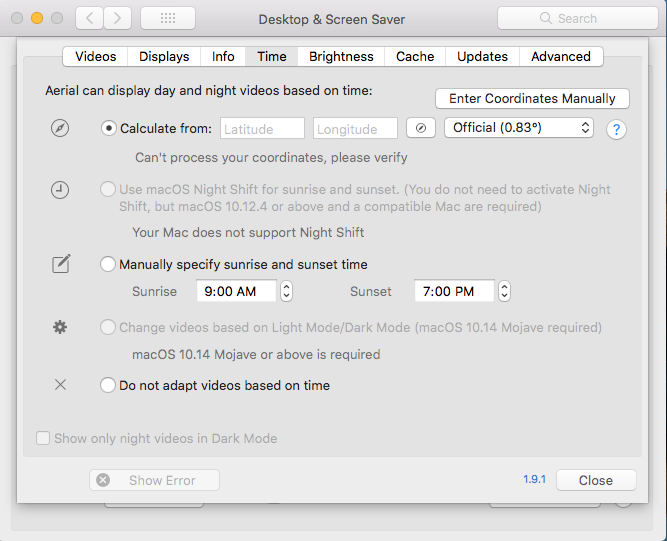Click the back arrow in the title bar
This screenshot has width=667, height=541.
[x=89, y=18]
